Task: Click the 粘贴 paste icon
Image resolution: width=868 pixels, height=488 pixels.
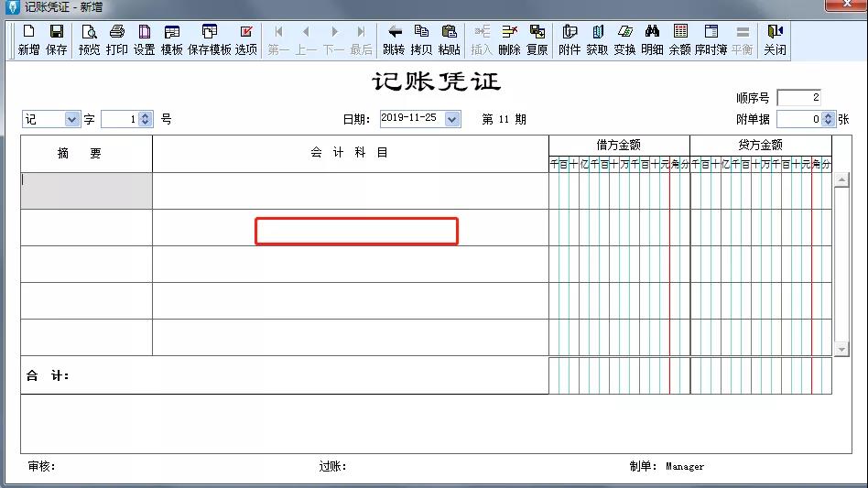Action: pos(450,39)
